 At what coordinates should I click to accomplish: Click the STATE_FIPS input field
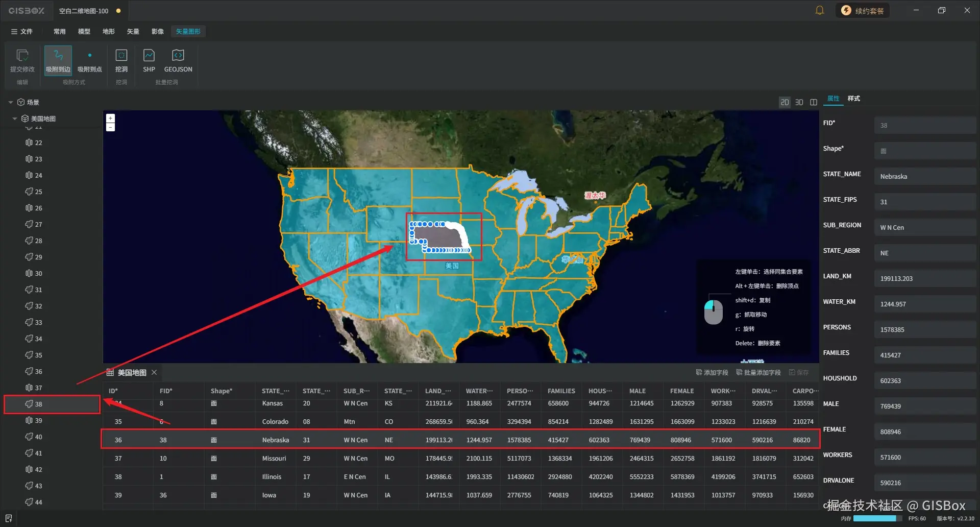(x=925, y=202)
